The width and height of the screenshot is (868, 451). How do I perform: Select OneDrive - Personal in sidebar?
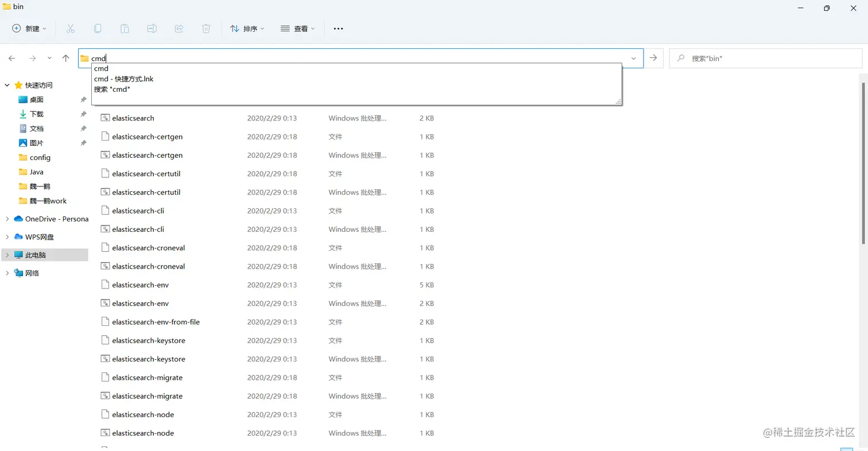coord(57,219)
